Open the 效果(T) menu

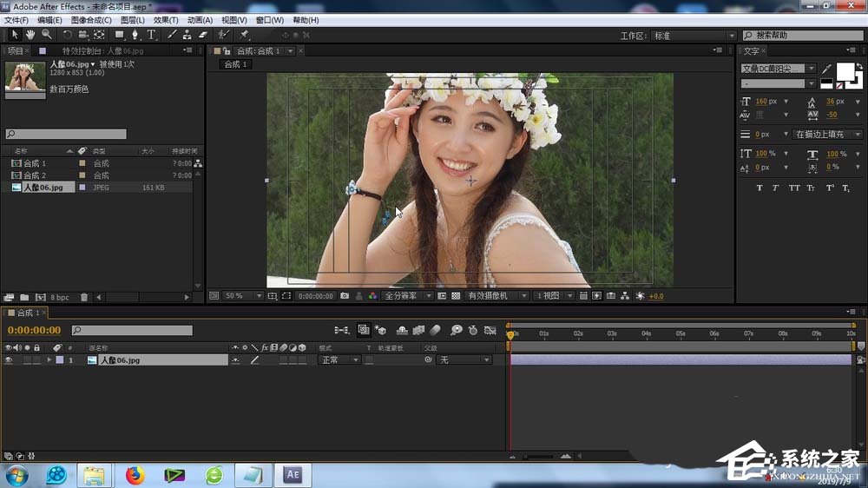click(165, 20)
